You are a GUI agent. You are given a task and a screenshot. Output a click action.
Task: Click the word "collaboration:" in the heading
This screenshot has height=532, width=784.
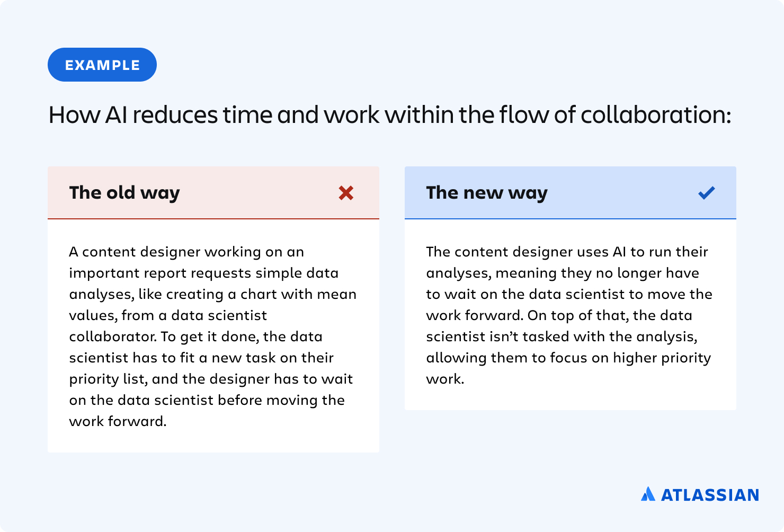(656, 115)
